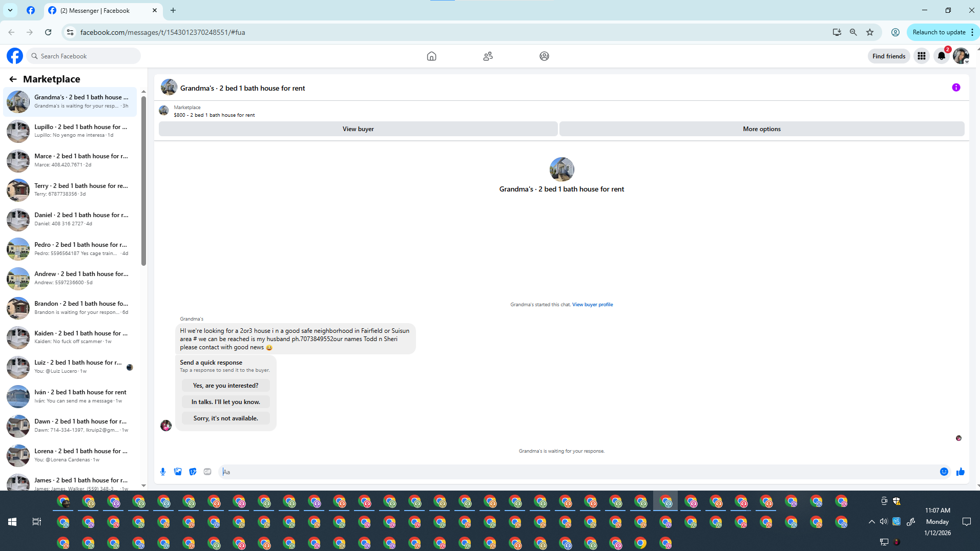Open the Facebook logo home link
This screenshot has width=980, height=551.
[x=15, y=56]
